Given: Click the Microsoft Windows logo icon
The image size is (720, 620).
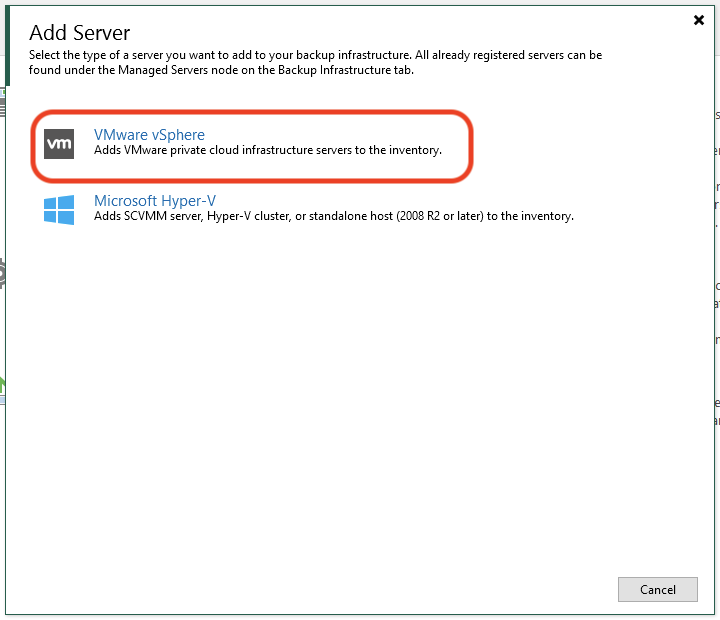Looking at the screenshot, I should (x=59, y=210).
